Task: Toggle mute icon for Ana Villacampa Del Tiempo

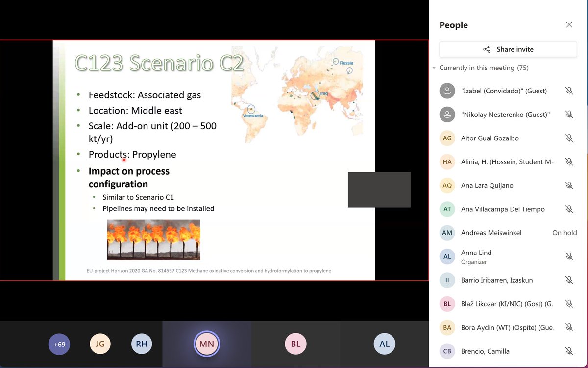Action: (569, 209)
